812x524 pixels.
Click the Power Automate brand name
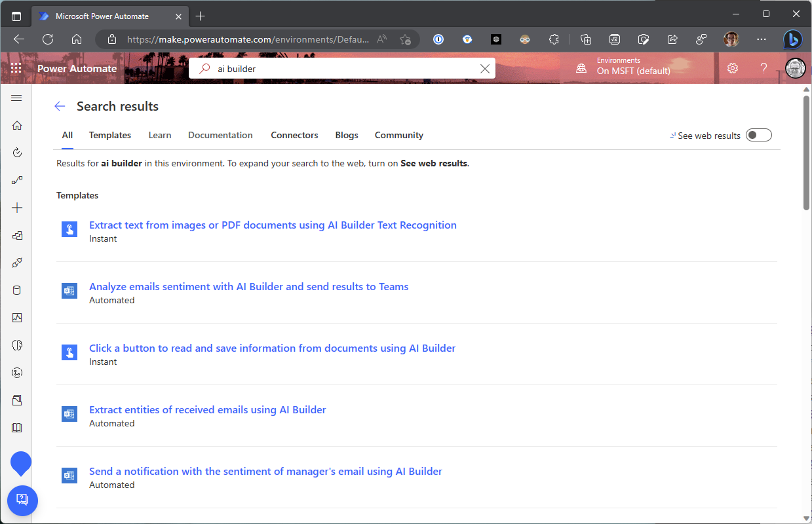tap(77, 68)
